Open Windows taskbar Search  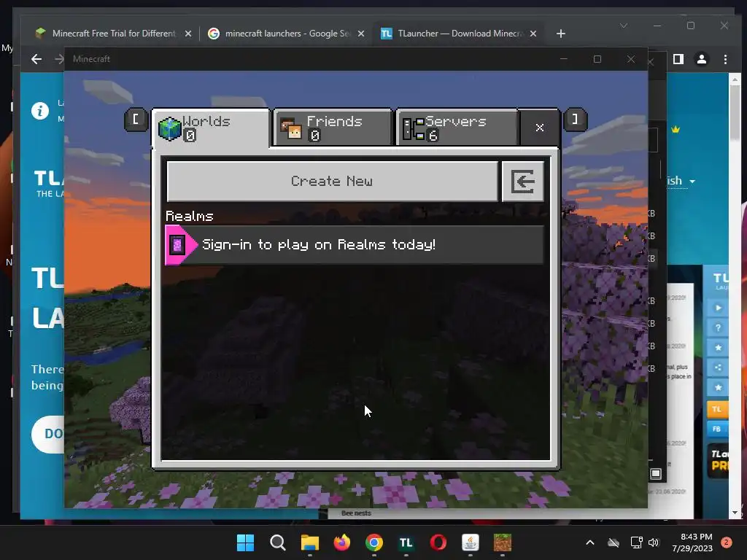[278, 542]
